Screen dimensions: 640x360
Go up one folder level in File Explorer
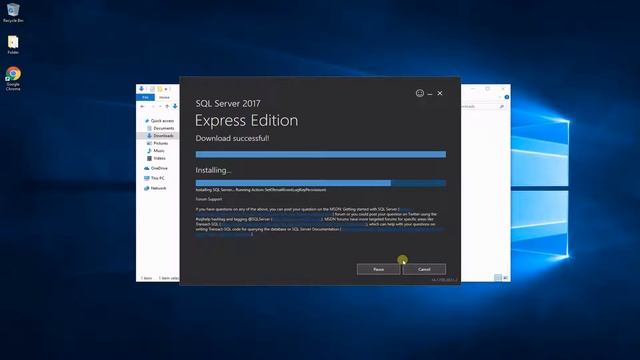167,106
